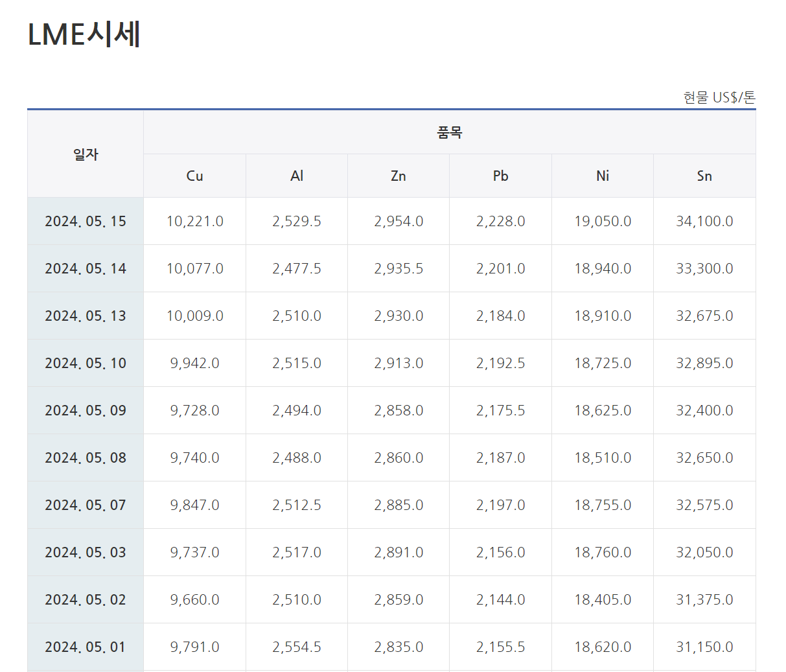Click the 2024. 05. 15 date cell

pos(86,222)
